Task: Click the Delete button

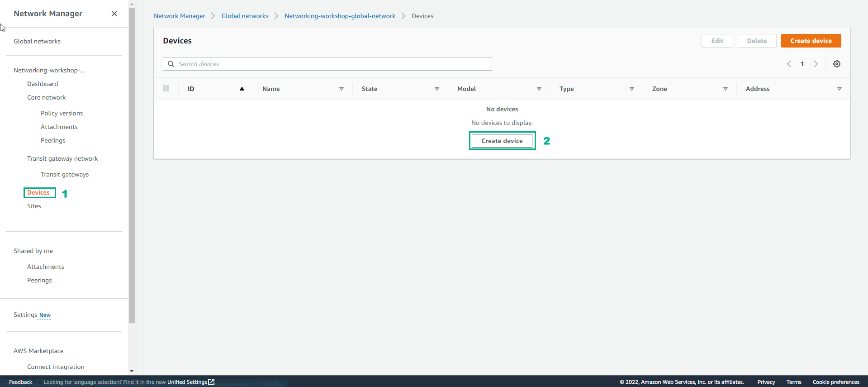Action: (757, 41)
